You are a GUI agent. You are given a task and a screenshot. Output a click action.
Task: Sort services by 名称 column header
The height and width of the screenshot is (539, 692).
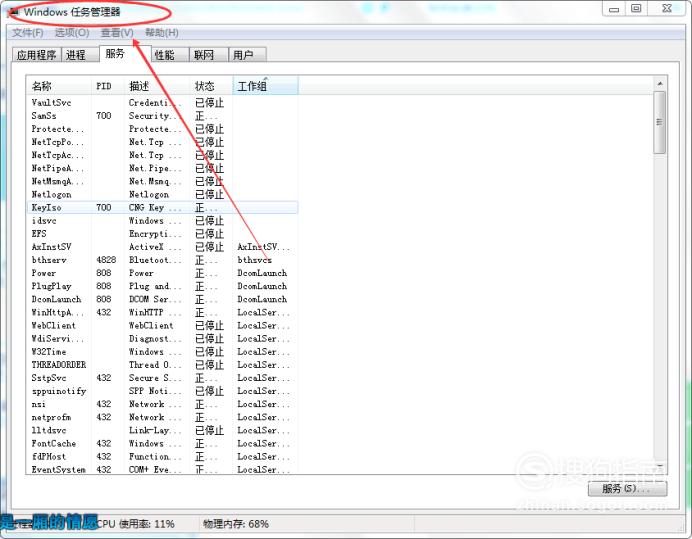click(59, 86)
